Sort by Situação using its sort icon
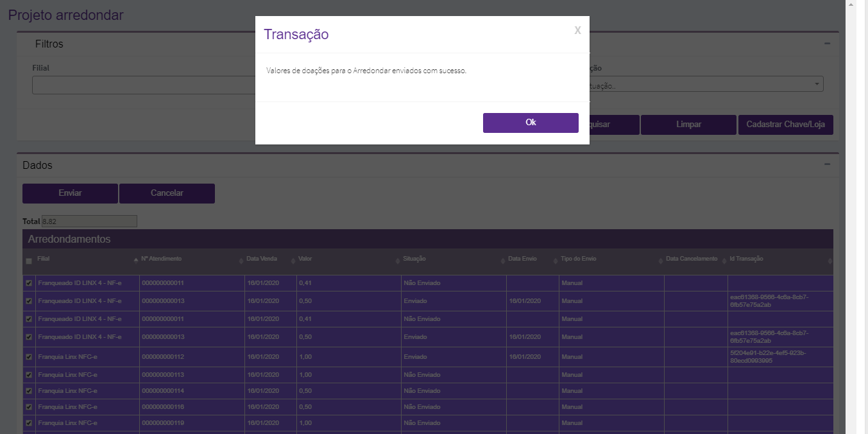The image size is (868, 434). point(502,261)
